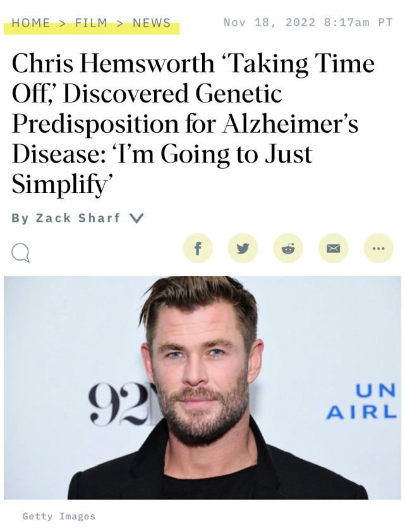Open the three-dot more sharing options

(378, 249)
